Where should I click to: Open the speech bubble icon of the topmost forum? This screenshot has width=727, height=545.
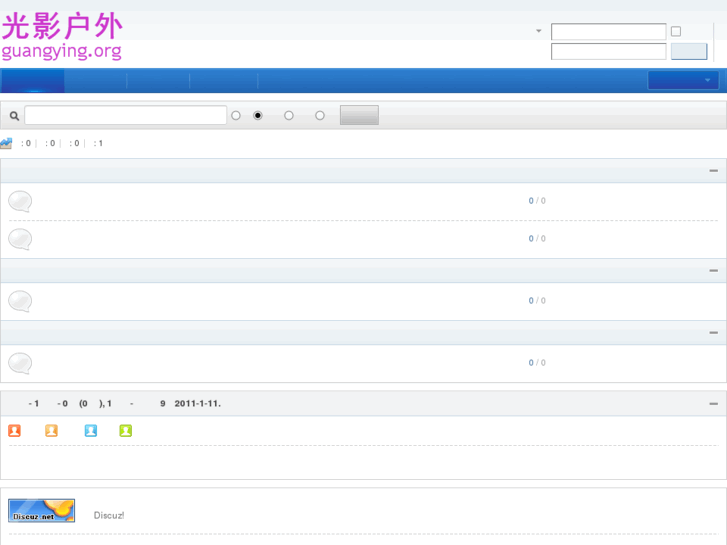[x=20, y=201]
